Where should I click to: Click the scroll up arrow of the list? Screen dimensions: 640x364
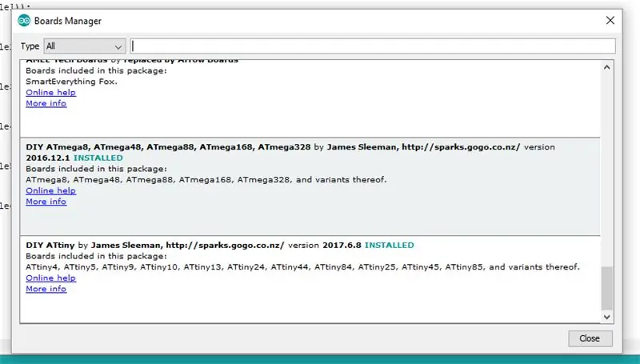607,67
